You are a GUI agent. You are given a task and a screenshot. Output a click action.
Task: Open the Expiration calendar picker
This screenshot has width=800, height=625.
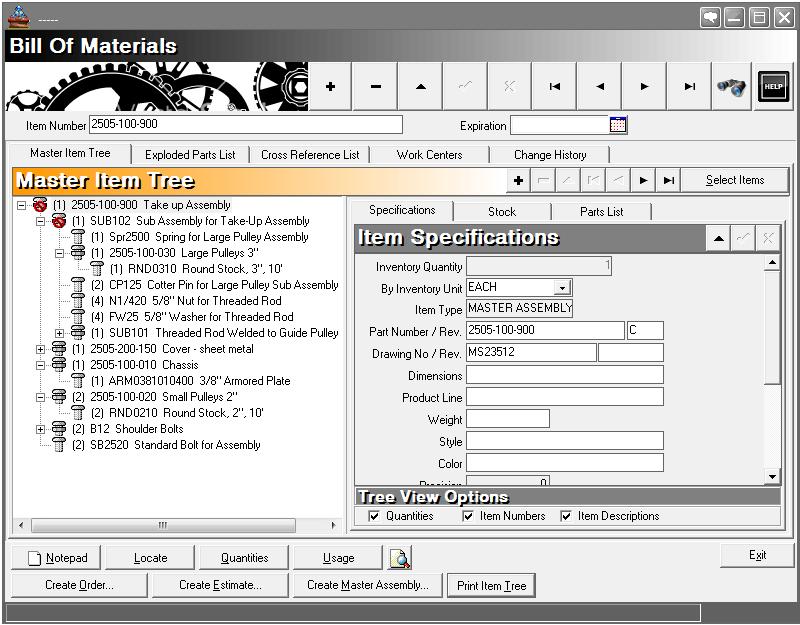(618, 125)
